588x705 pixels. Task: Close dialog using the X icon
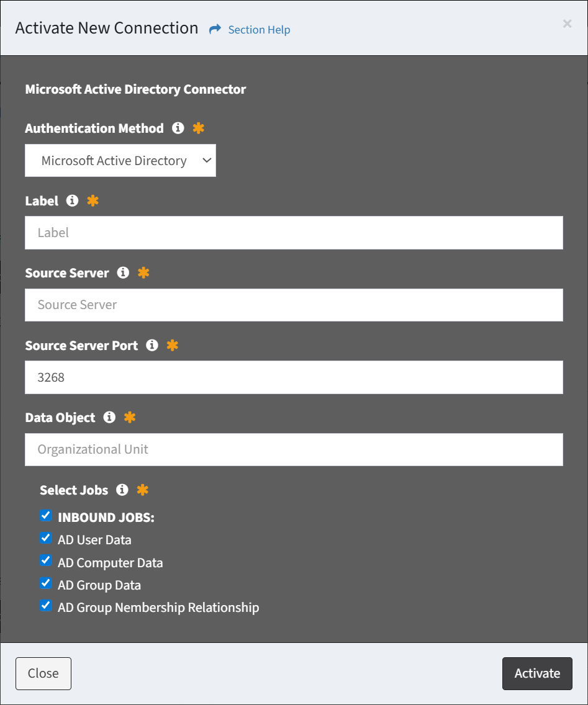point(567,24)
